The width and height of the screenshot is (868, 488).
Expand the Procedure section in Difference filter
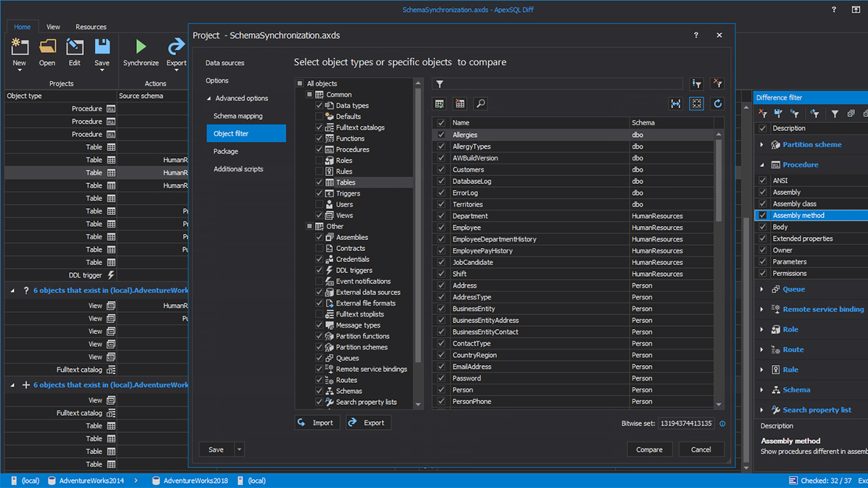tap(762, 164)
